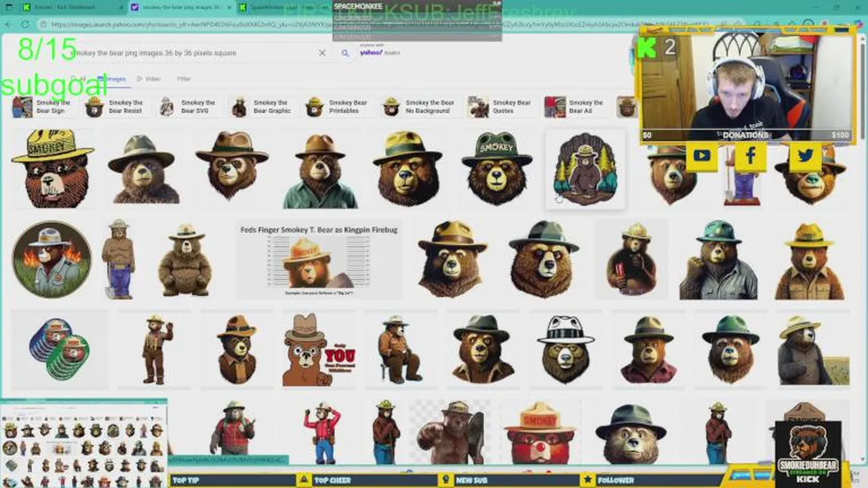Screen dimensions: 868x488
Task: Select the Images results tab
Action: click(x=112, y=79)
